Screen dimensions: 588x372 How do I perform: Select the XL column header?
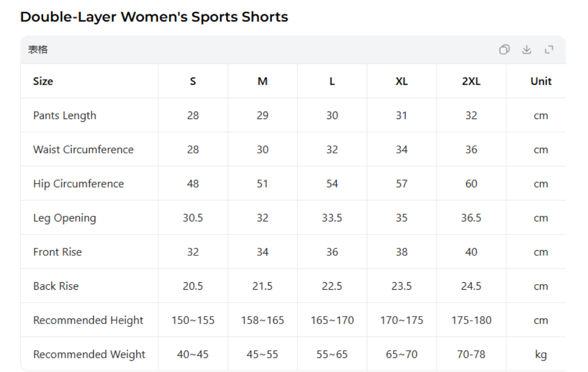click(401, 81)
